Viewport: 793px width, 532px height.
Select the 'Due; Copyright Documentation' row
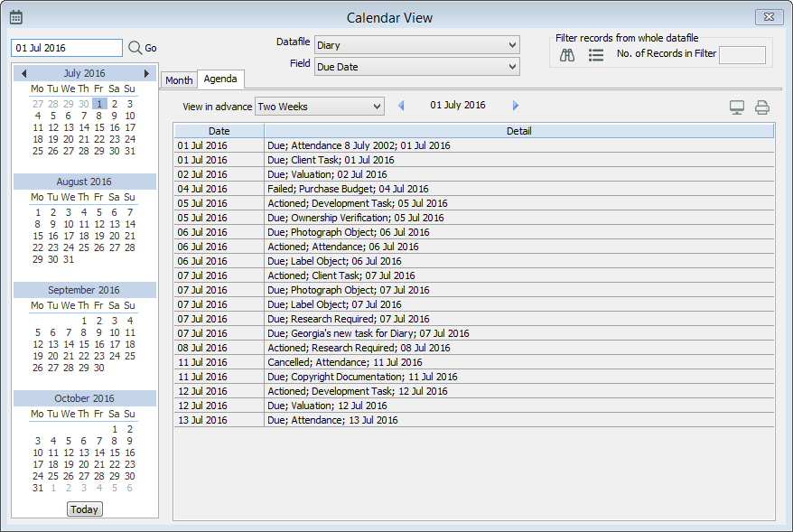474,378
